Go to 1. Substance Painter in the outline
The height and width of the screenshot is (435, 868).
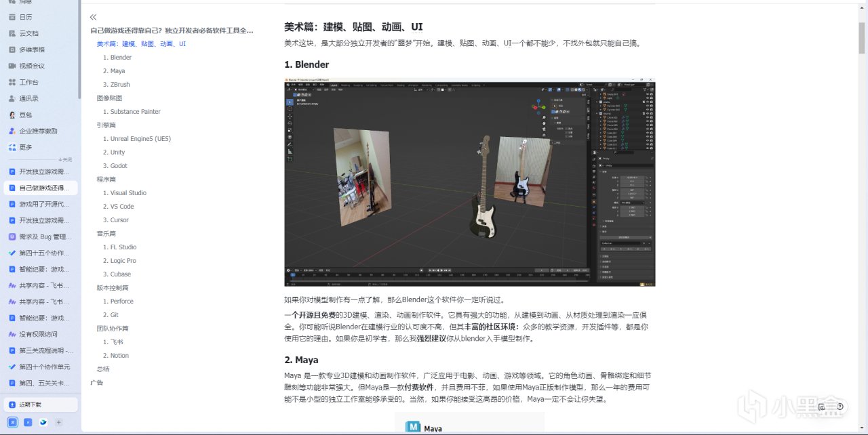point(132,112)
